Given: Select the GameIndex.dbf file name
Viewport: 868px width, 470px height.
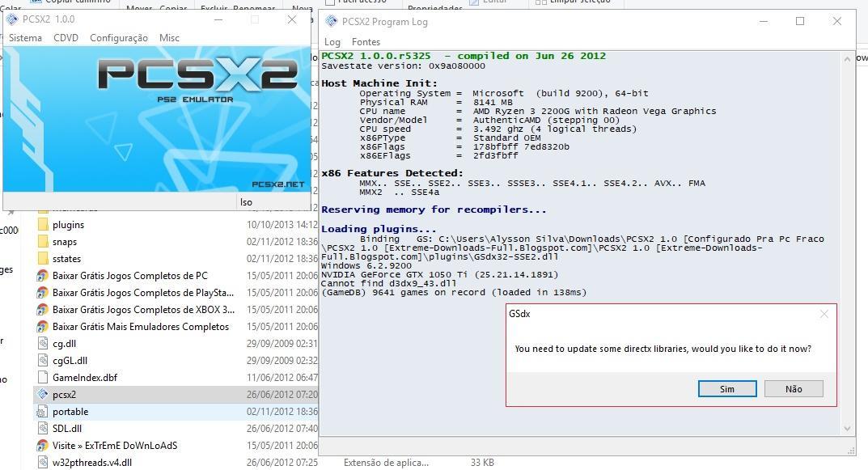Looking at the screenshot, I should click(x=85, y=378).
